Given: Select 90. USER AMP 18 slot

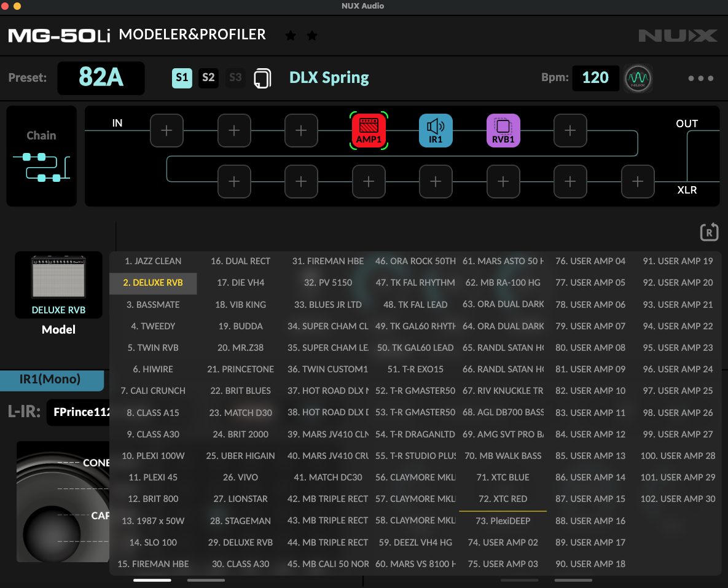Looking at the screenshot, I should coord(590,564).
